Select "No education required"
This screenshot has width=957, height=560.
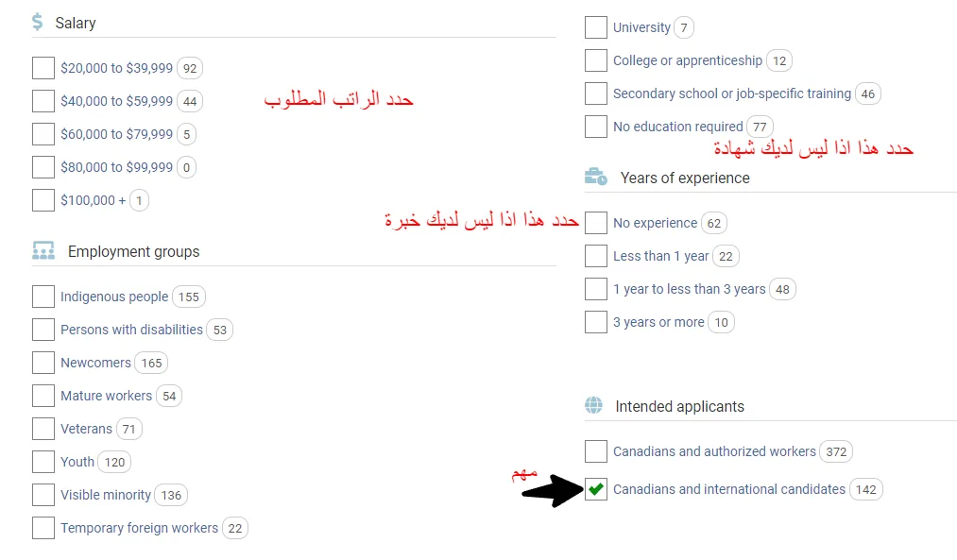[595, 126]
